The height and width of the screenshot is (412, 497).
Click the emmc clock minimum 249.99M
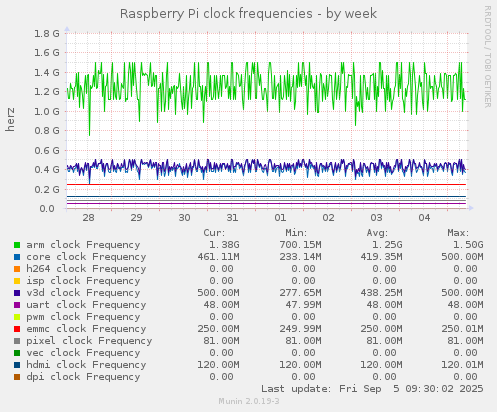pyautogui.click(x=300, y=329)
